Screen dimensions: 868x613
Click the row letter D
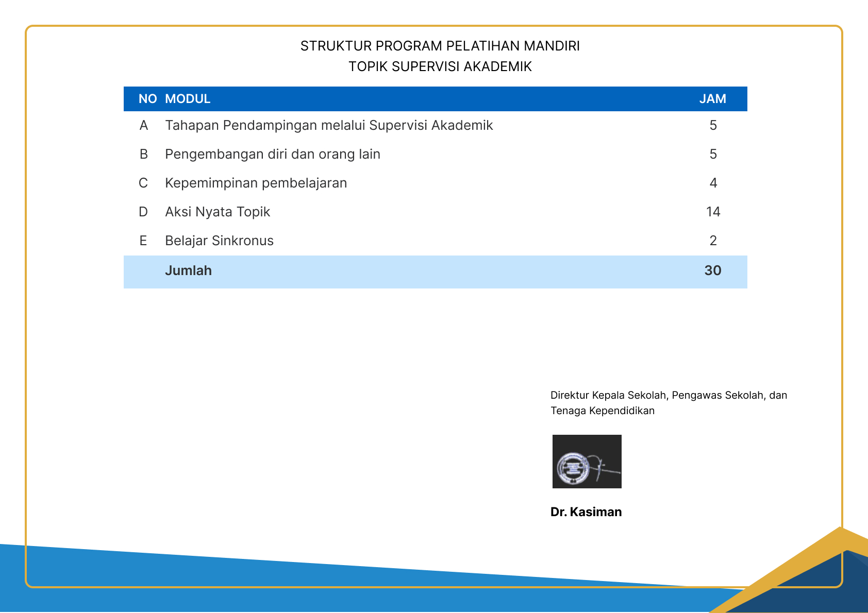click(x=143, y=212)
